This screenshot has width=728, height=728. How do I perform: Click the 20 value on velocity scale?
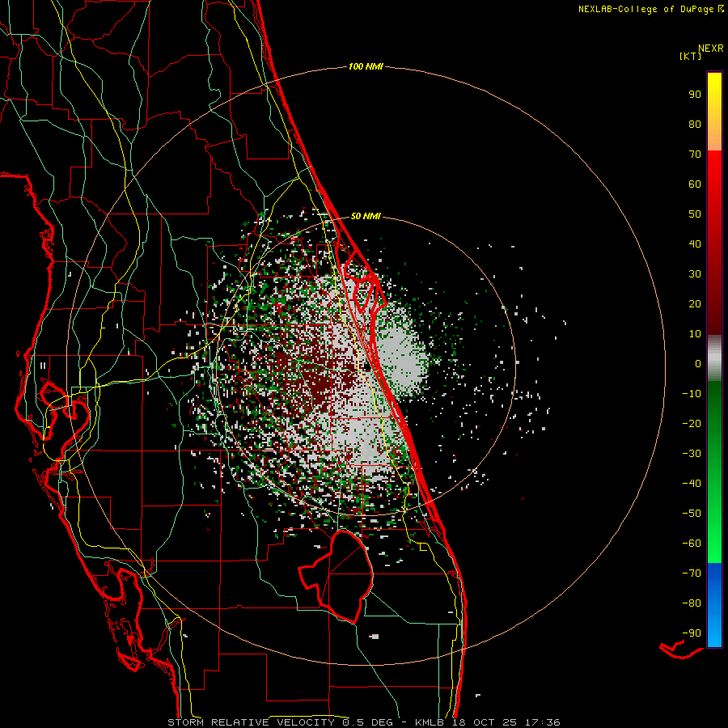pos(695,303)
